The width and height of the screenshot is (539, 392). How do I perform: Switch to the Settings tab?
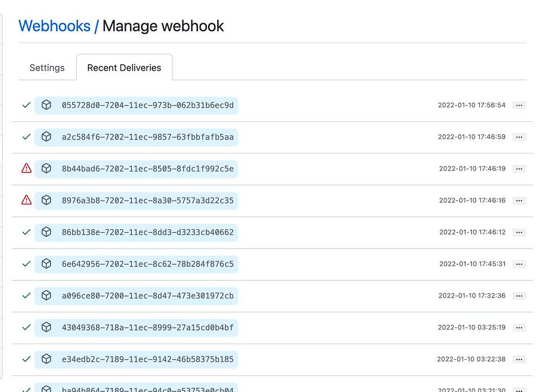coord(47,68)
